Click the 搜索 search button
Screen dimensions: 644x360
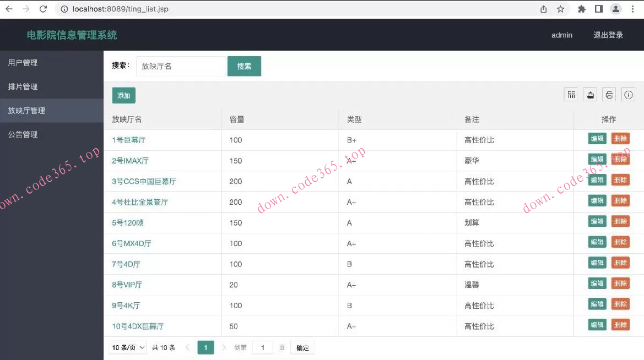[245, 66]
